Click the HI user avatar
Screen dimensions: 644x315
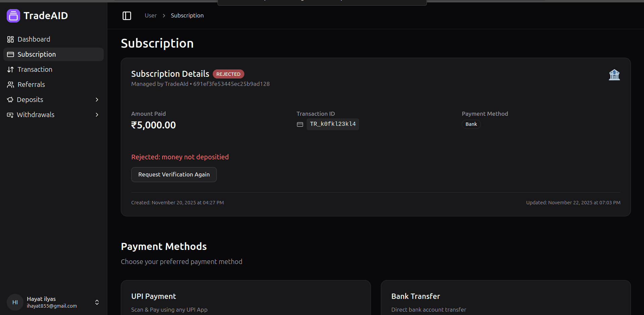(x=15, y=302)
